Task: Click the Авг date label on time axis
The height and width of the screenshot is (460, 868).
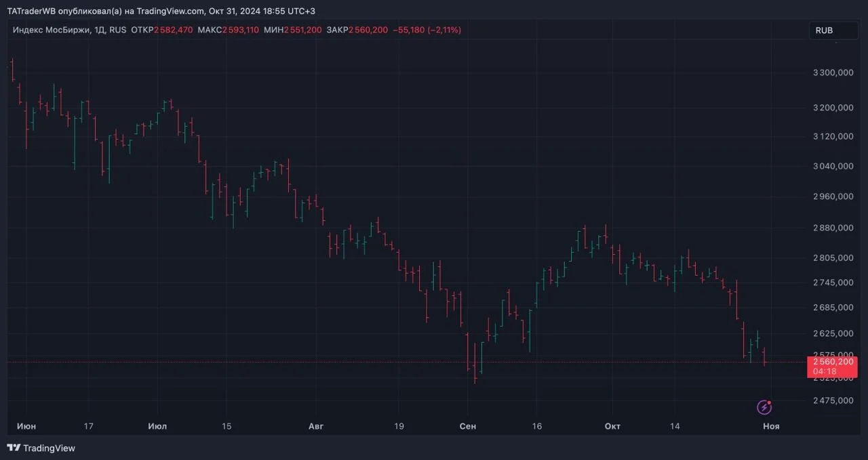Action: [316, 426]
